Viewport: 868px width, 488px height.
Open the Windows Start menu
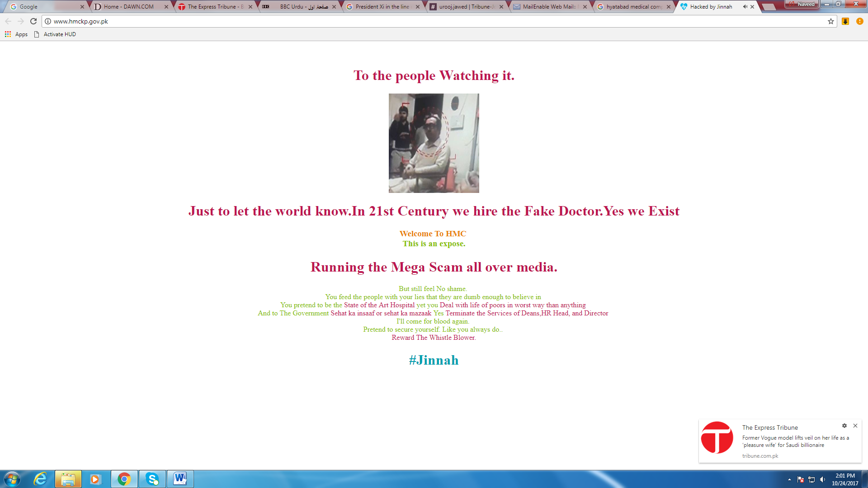[12, 479]
